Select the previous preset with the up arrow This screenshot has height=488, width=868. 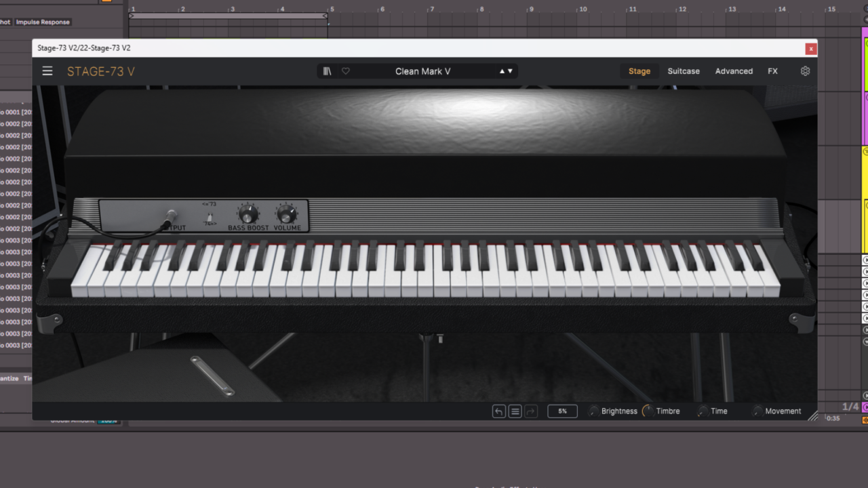tap(502, 71)
